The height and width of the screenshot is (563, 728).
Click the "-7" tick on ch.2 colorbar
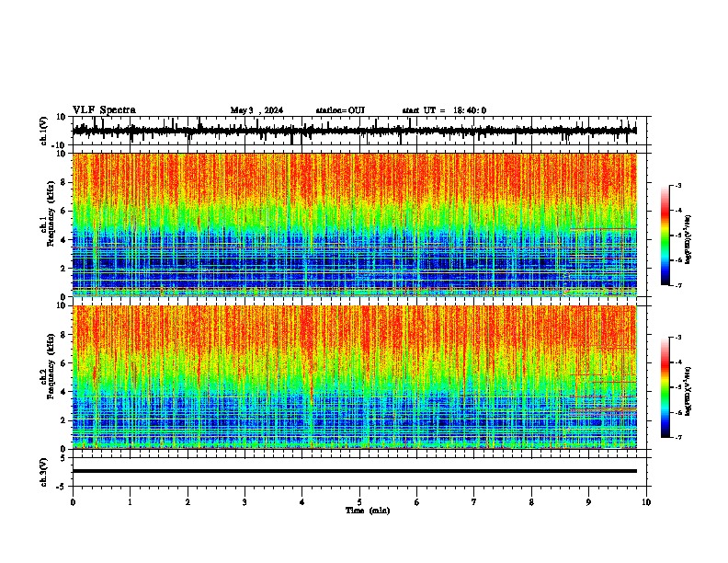click(x=677, y=438)
